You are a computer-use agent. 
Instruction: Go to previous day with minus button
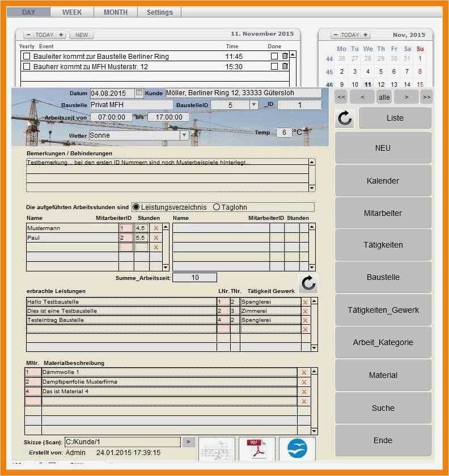pyautogui.click(x=28, y=35)
